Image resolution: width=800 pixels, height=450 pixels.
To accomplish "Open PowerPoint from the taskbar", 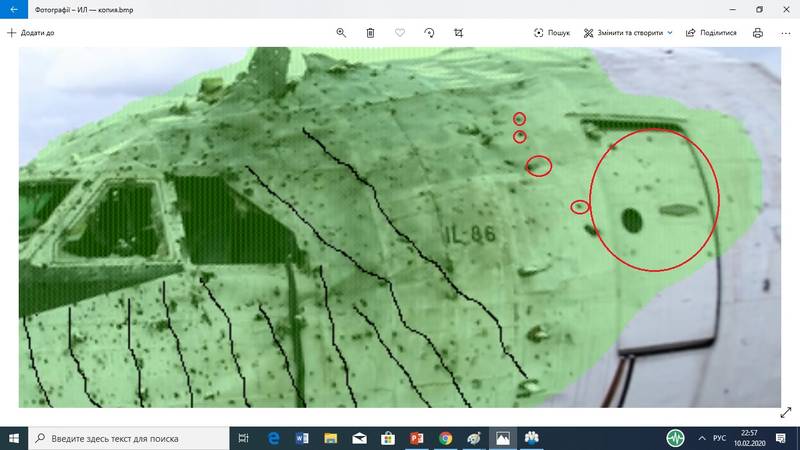I will pyautogui.click(x=416, y=438).
